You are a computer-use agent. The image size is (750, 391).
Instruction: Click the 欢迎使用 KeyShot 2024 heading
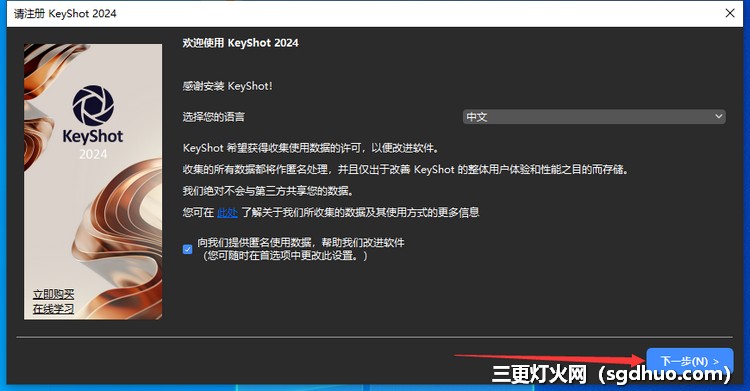tap(240, 43)
